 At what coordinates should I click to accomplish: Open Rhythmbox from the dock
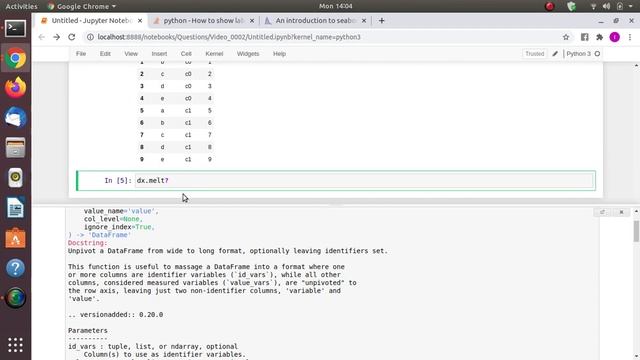pos(15,178)
